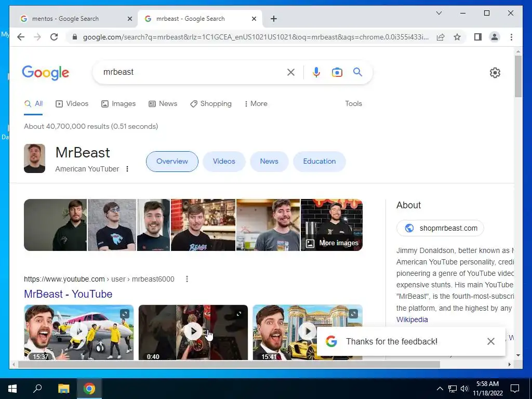Image resolution: width=532 pixels, height=399 pixels.
Task: Open the Windows Start menu
Action: click(12, 389)
